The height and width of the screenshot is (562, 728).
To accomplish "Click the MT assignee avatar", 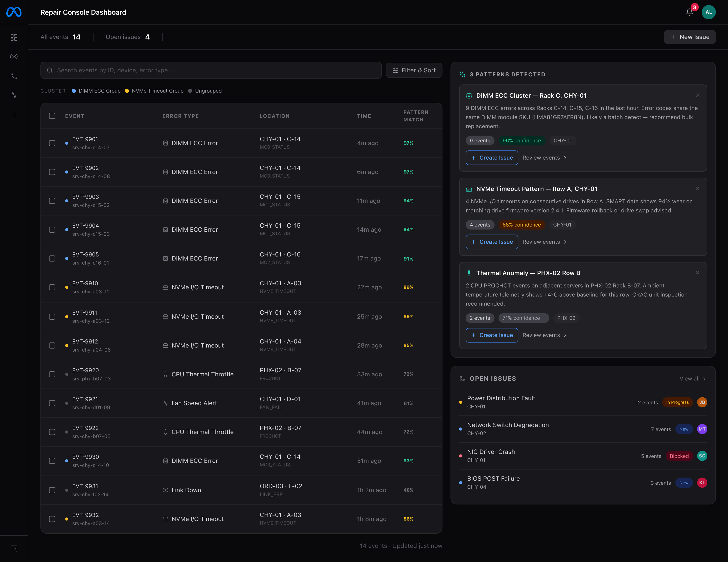I will point(702,429).
